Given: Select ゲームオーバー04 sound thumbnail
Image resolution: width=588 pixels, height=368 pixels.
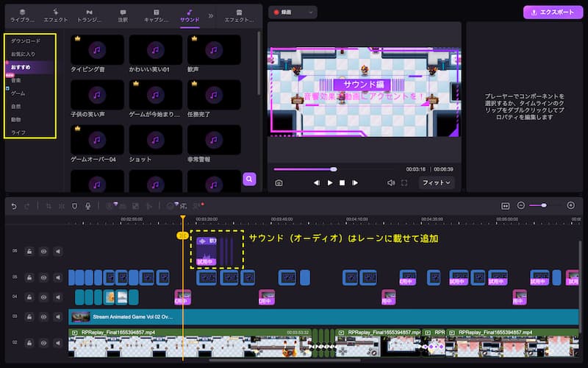Looking at the screenshot, I should point(97,140).
